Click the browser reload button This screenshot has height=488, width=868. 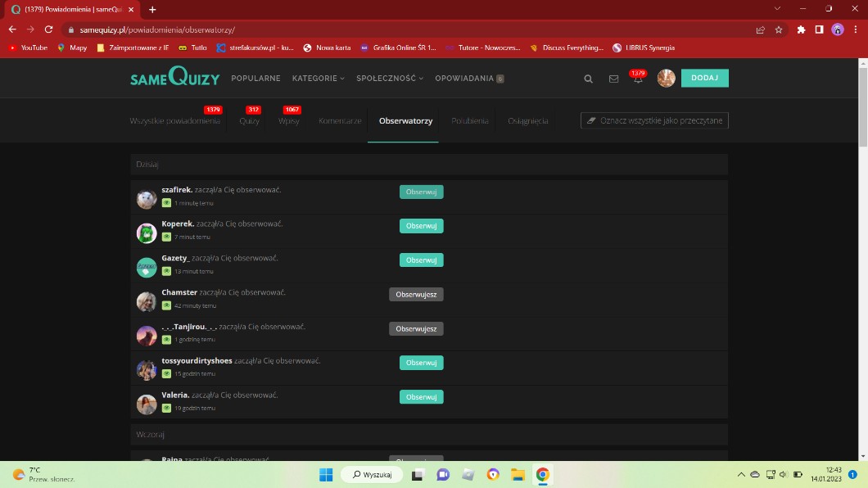pos(49,29)
